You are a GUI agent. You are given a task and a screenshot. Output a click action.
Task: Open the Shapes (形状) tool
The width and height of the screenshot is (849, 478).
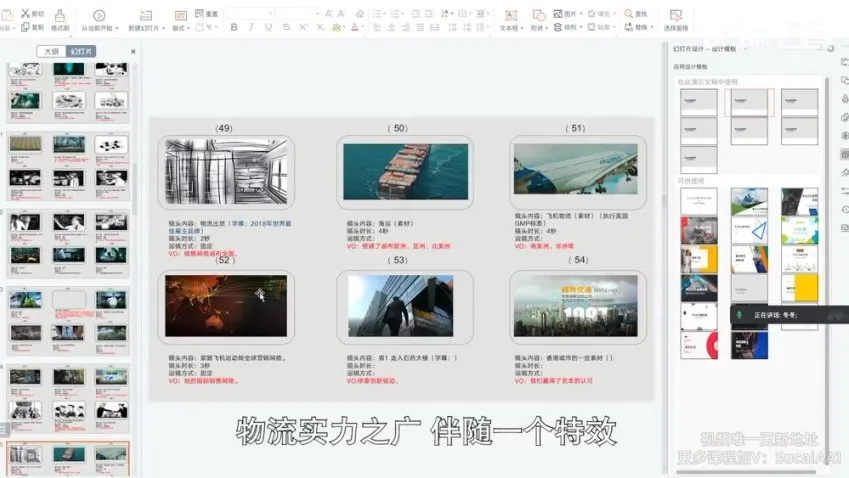(537, 16)
